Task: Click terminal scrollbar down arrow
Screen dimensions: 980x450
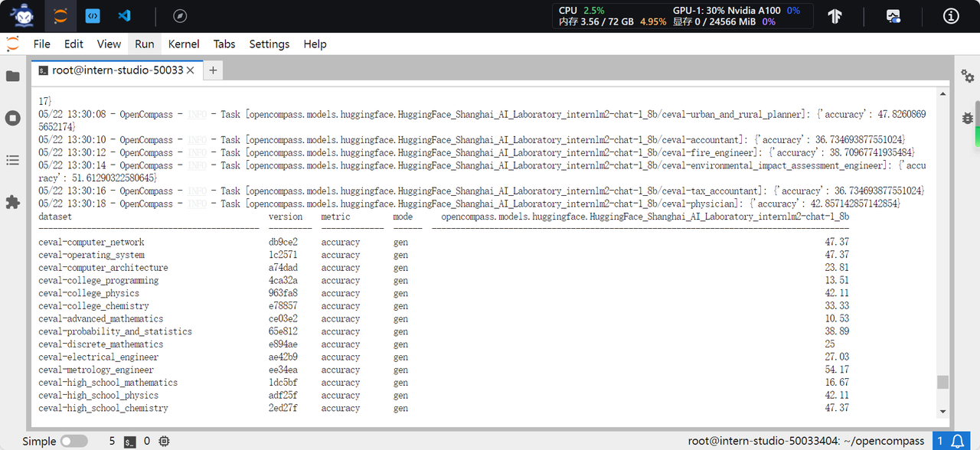Action: pyautogui.click(x=942, y=412)
